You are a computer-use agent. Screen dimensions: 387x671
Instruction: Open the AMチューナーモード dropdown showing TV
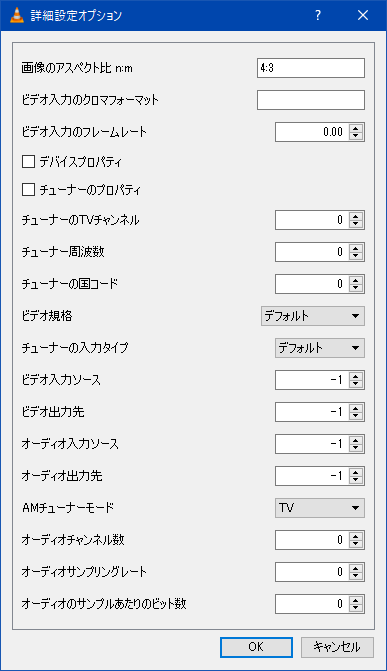pos(320,508)
